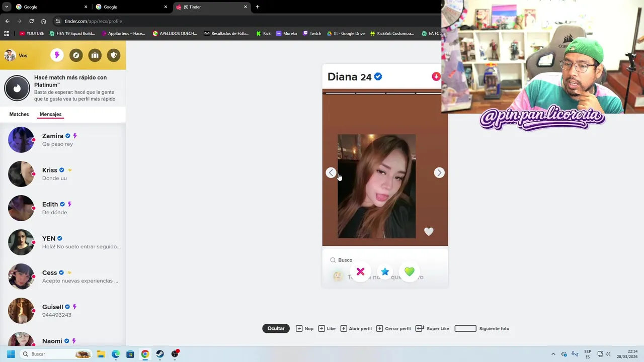Click the Ocultar shortcuts button
This screenshot has width=644, height=362.
(x=276, y=328)
